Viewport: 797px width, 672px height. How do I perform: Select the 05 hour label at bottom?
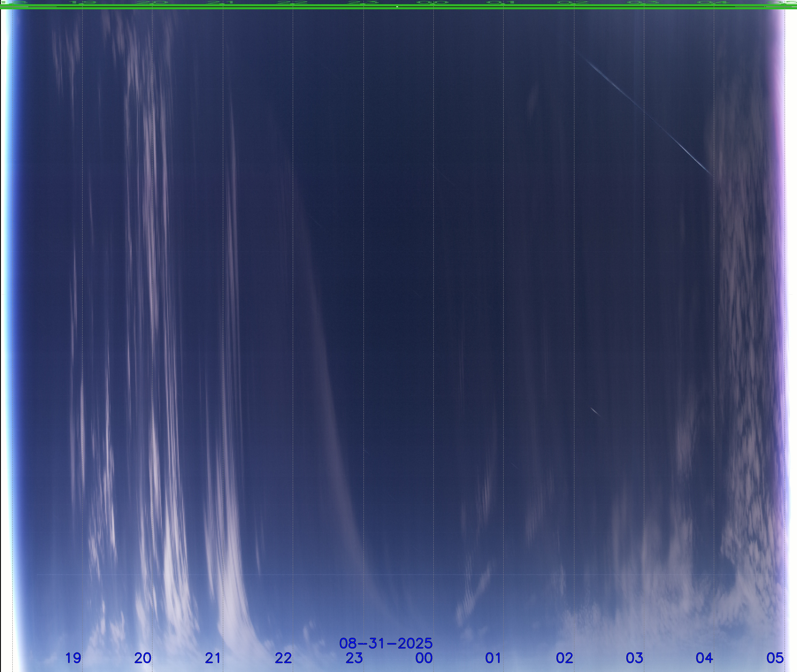775,658
